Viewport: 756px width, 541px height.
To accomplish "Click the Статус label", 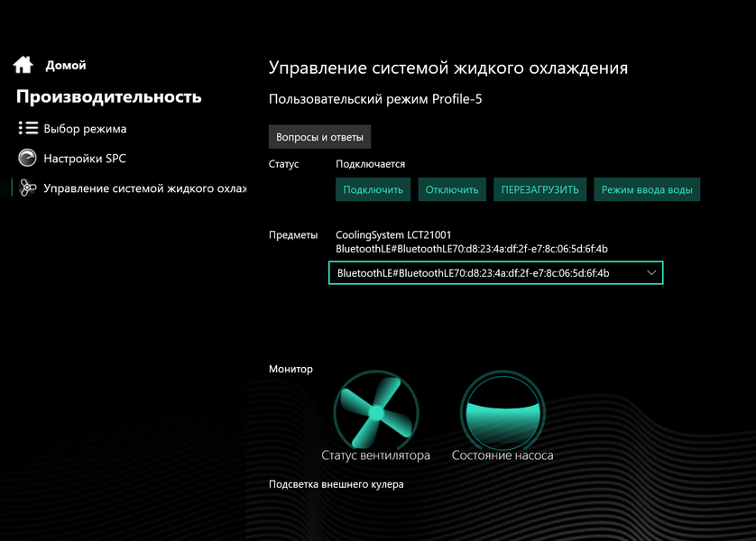I will [x=283, y=164].
